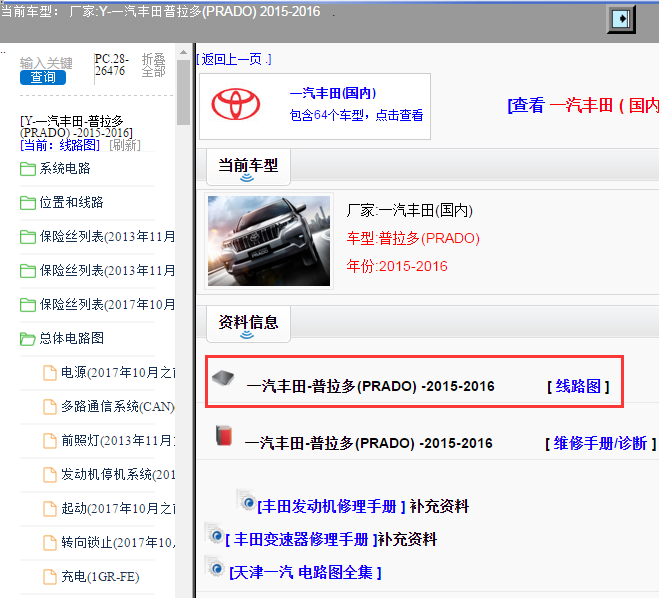Click gray book icon for 线路图 entry
Viewport: 659px width, 598px height.
click(x=223, y=378)
